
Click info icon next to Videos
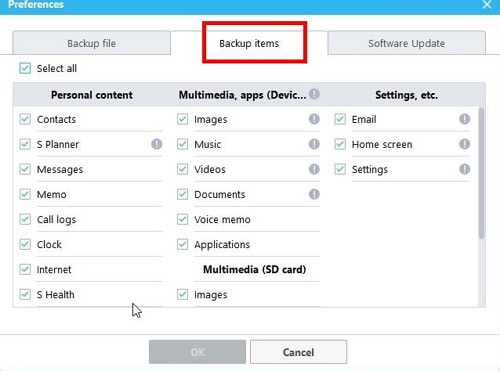click(x=314, y=169)
